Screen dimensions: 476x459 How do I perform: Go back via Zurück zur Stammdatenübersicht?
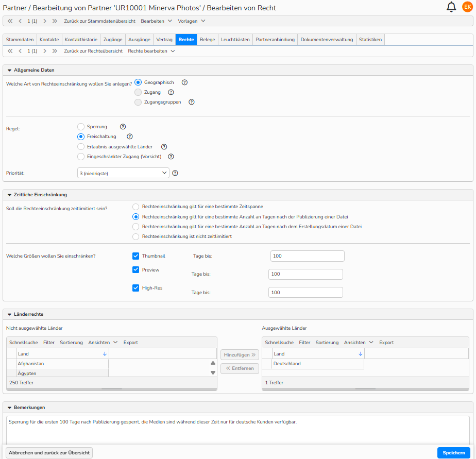(x=99, y=21)
